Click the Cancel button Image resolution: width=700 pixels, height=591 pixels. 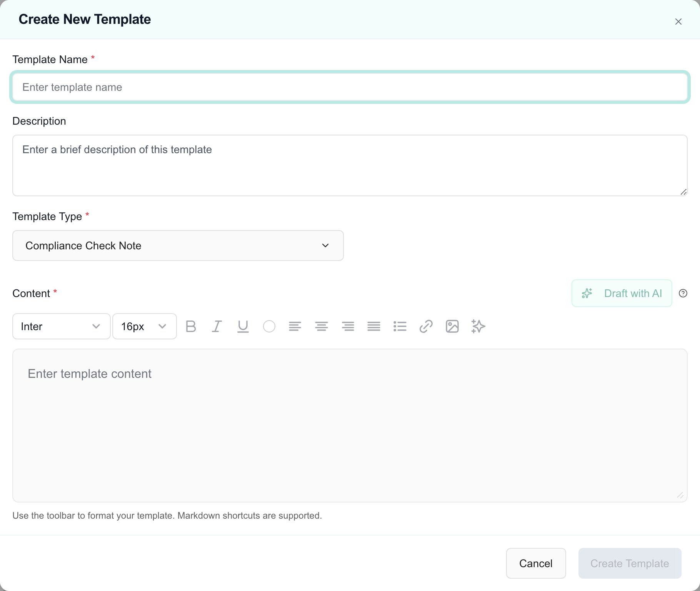coord(536,563)
